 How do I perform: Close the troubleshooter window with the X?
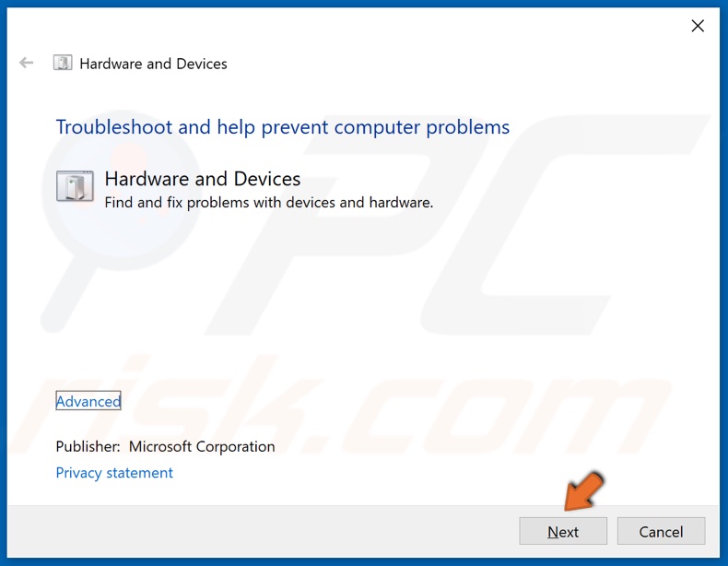click(x=698, y=26)
